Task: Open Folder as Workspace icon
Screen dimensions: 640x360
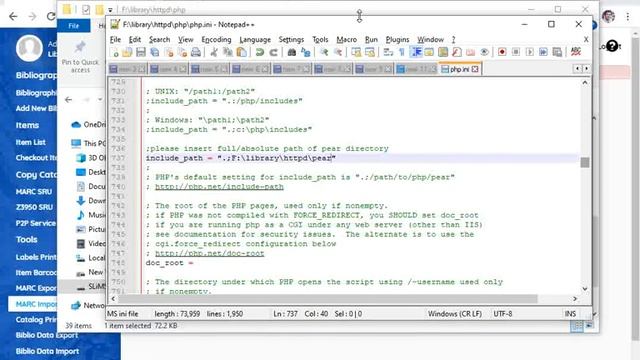Action: [x=471, y=52]
